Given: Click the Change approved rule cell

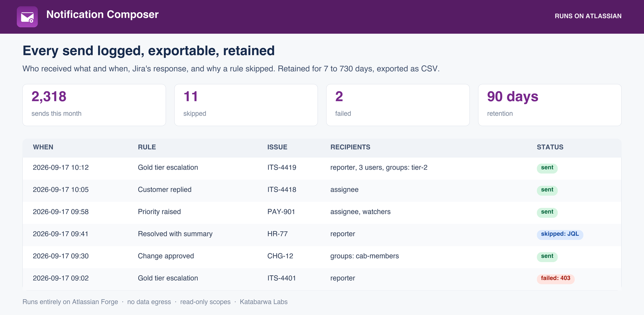Looking at the screenshot, I should (x=166, y=256).
